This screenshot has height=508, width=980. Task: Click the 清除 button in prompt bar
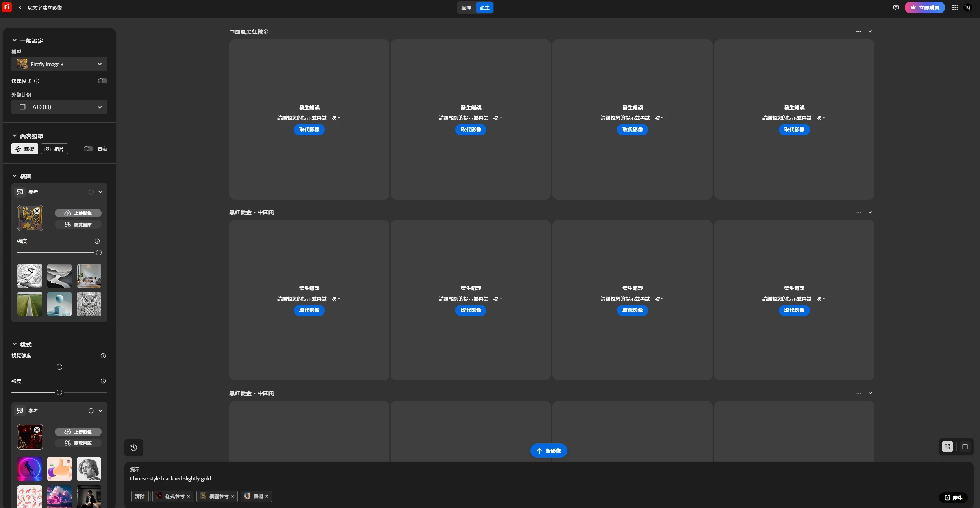pyautogui.click(x=140, y=496)
